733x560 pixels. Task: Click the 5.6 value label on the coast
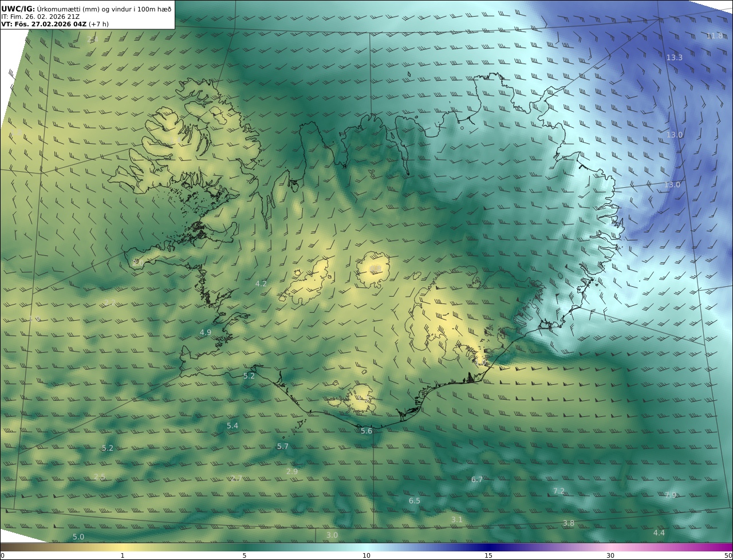click(x=366, y=431)
